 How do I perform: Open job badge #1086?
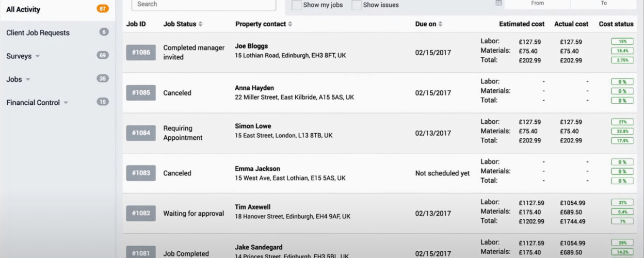141,53
